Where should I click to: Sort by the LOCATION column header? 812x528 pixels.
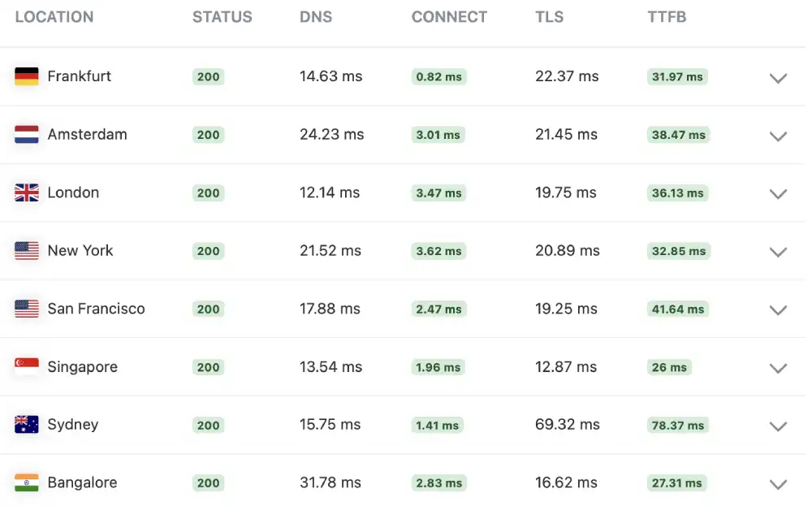(x=54, y=16)
